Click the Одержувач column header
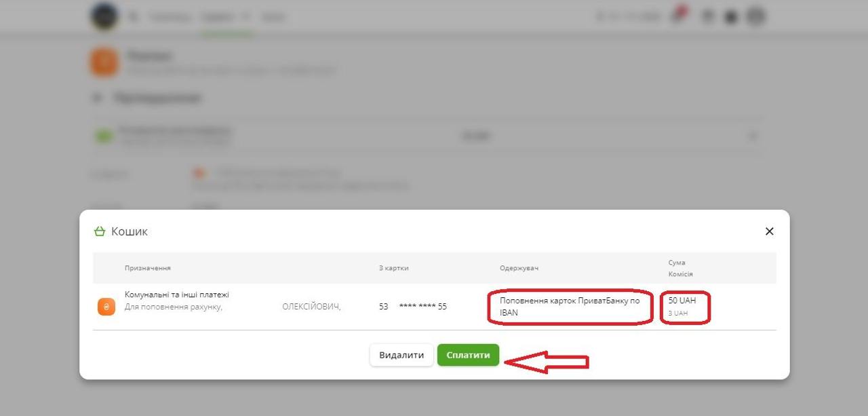The image size is (868, 416). pos(519,268)
